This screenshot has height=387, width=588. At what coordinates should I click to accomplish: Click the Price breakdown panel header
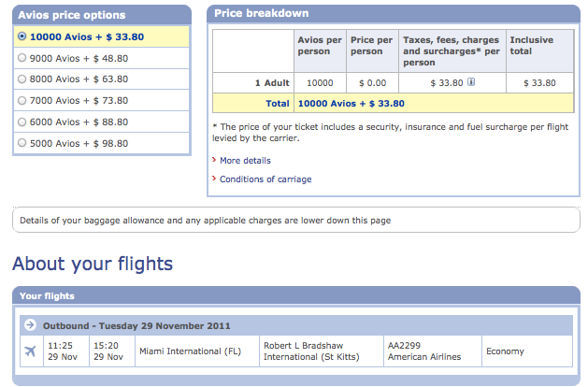point(394,13)
